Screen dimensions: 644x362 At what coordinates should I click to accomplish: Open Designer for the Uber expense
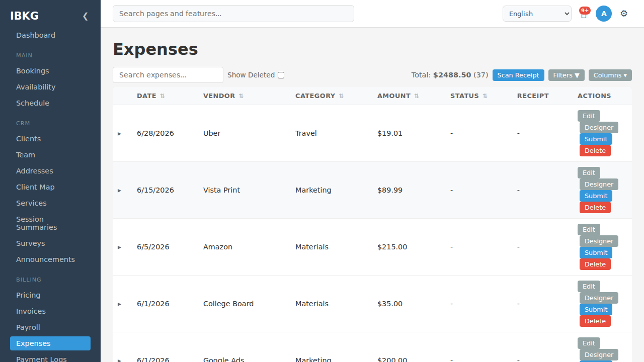[x=599, y=128]
